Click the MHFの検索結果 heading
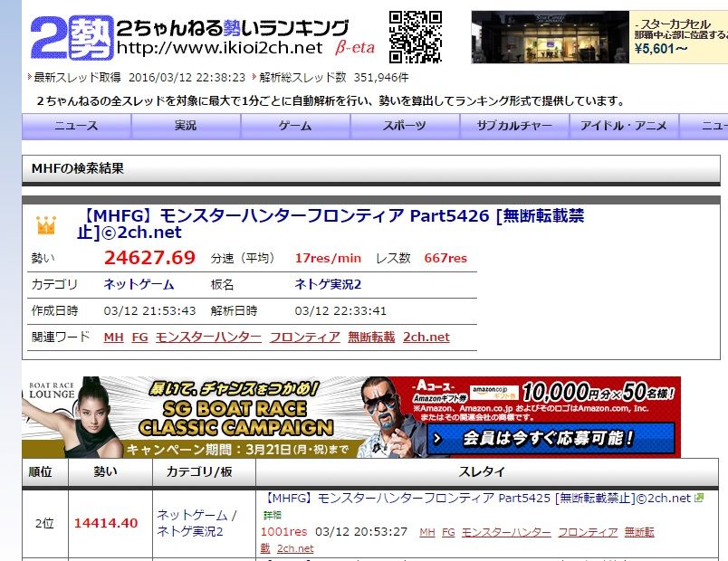The height and width of the screenshot is (561, 728). [x=78, y=168]
